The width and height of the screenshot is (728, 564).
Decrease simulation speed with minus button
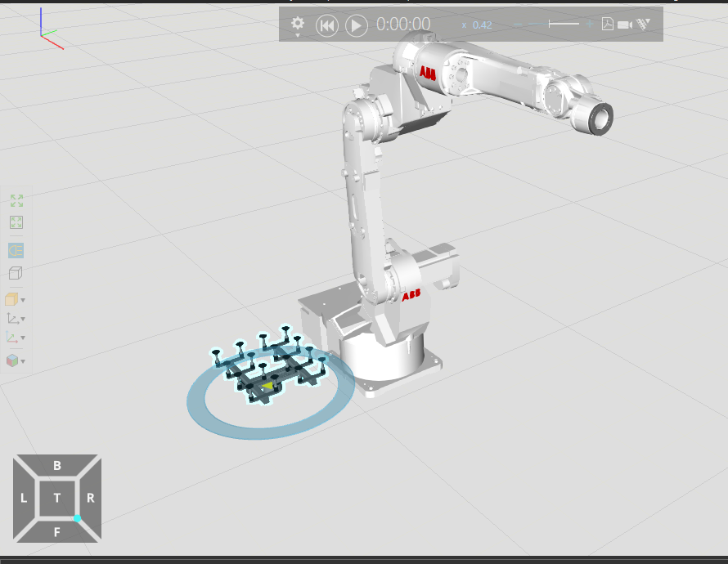(518, 25)
